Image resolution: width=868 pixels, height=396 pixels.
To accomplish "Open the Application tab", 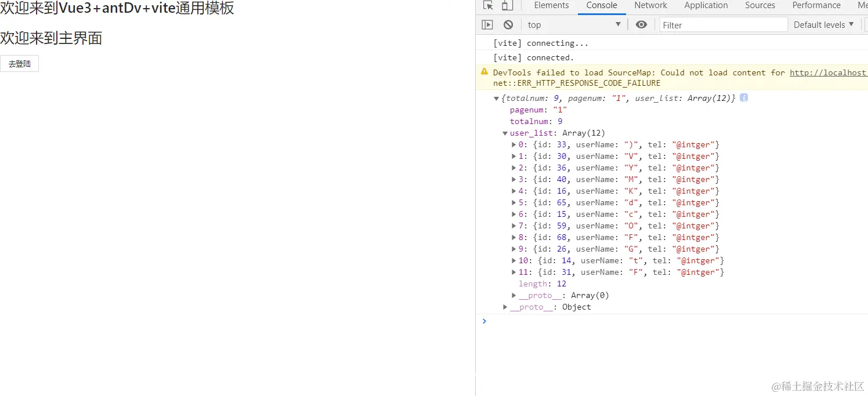I will coord(706,5).
